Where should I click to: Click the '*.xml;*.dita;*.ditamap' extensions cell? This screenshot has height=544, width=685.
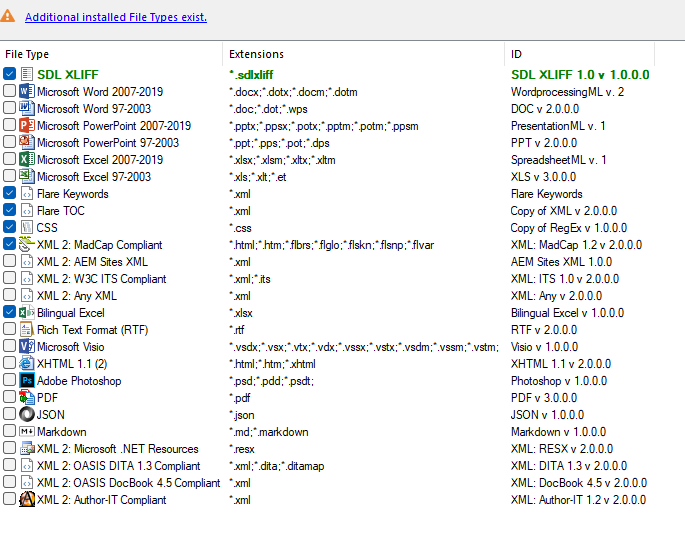click(277, 466)
